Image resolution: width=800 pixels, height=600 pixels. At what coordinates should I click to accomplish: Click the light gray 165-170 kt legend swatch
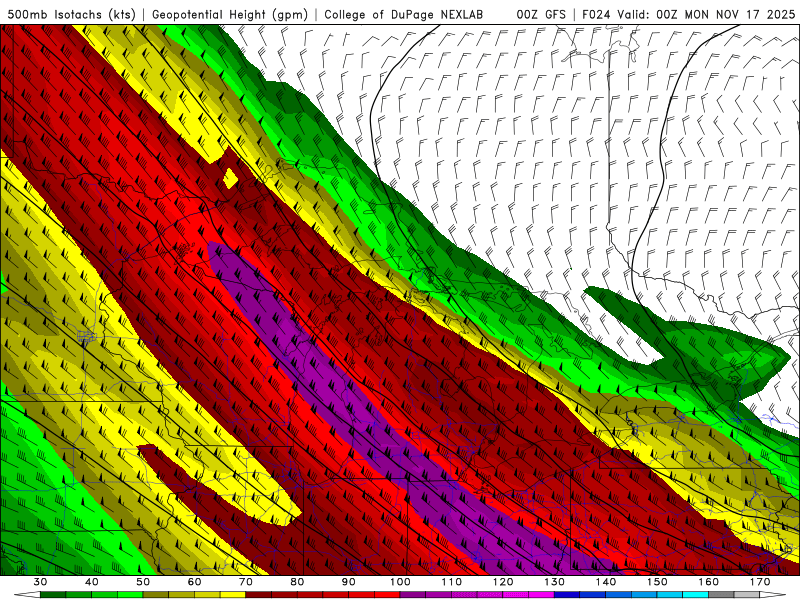[x=747, y=595]
